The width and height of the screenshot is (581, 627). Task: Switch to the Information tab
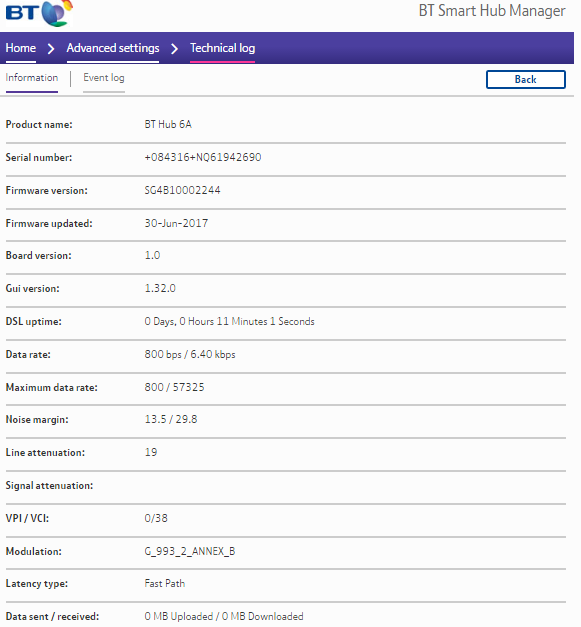(32, 78)
